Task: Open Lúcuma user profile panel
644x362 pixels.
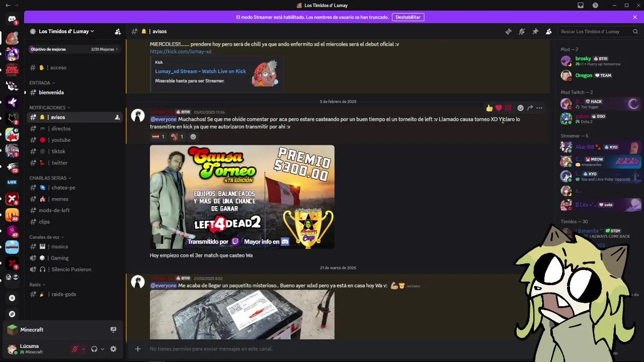Action: point(36,349)
